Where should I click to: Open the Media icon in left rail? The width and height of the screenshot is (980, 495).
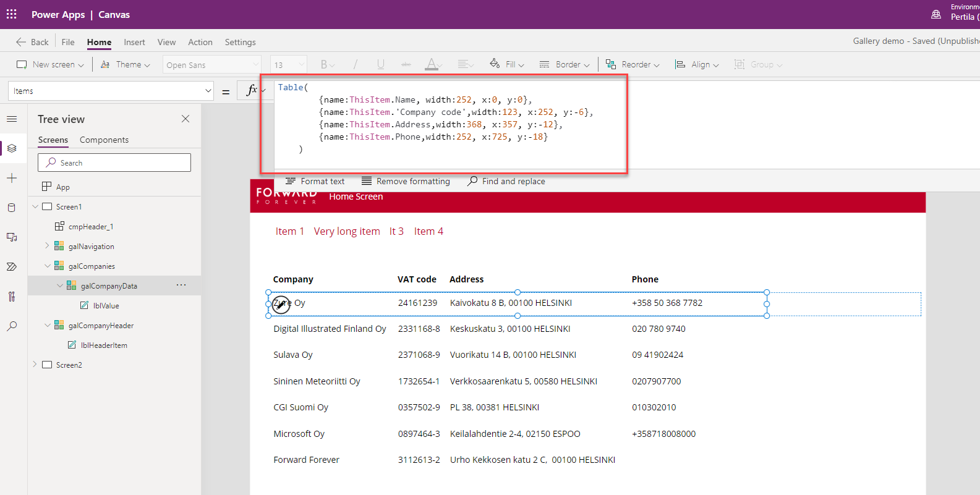click(x=12, y=237)
